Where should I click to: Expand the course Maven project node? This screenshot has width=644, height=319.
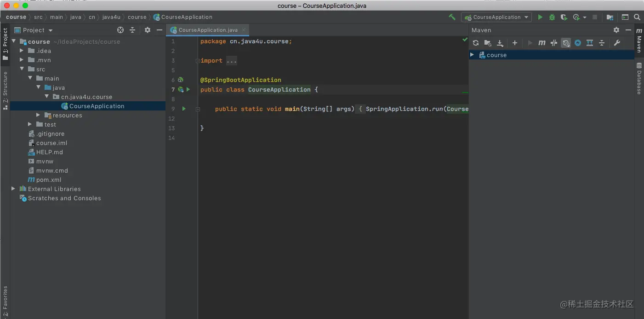472,54
